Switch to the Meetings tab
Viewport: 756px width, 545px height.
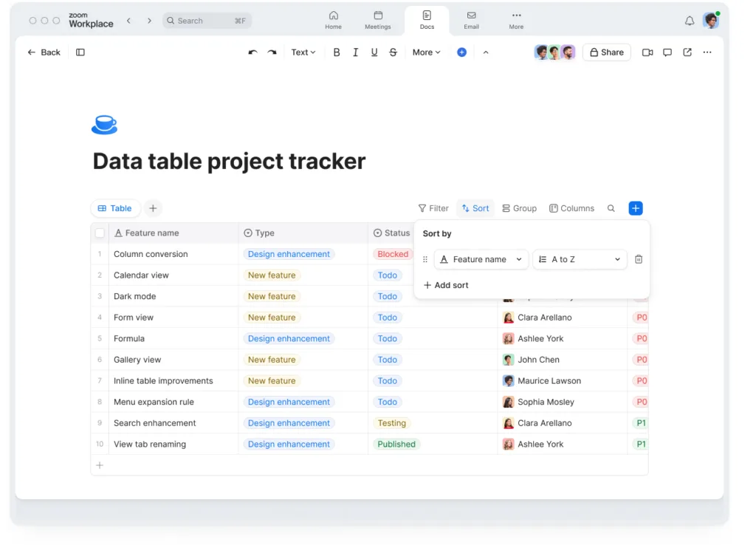click(x=377, y=20)
